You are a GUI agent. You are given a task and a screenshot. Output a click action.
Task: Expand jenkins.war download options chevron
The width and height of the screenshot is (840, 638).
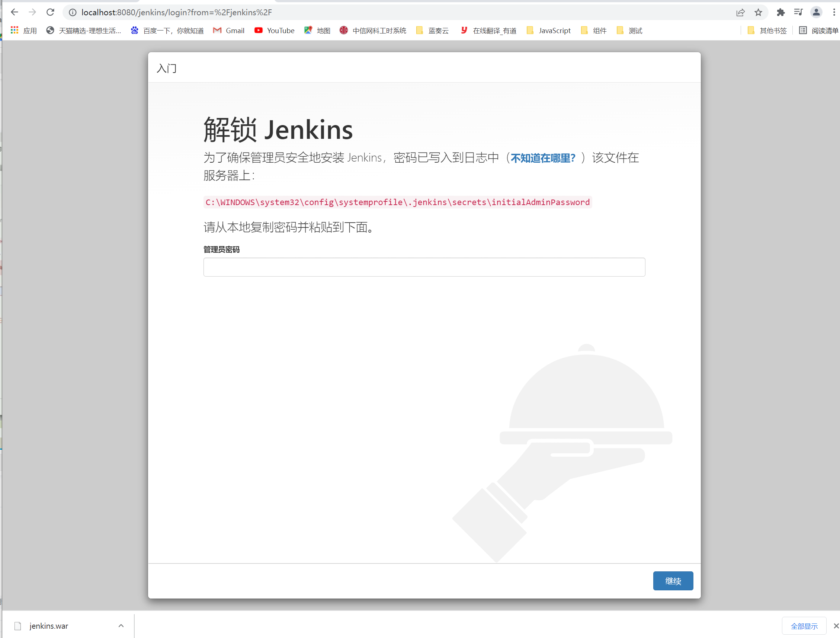pyautogui.click(x=121, y=625)
